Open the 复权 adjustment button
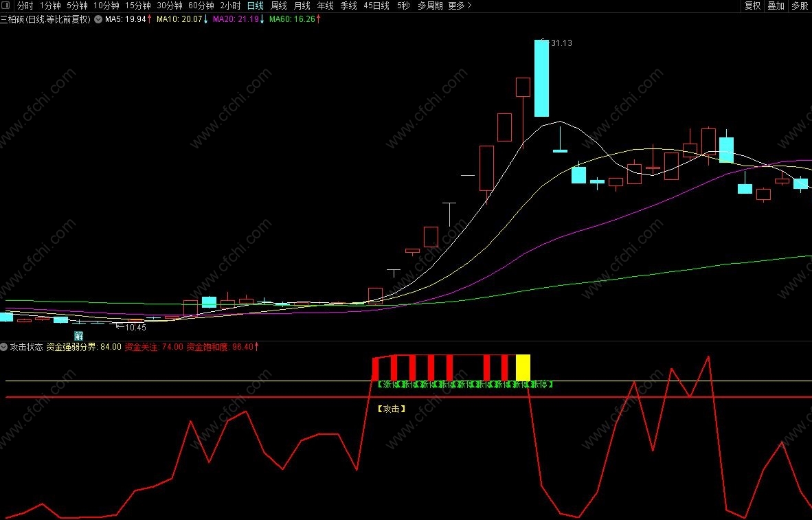 (752, 5)
